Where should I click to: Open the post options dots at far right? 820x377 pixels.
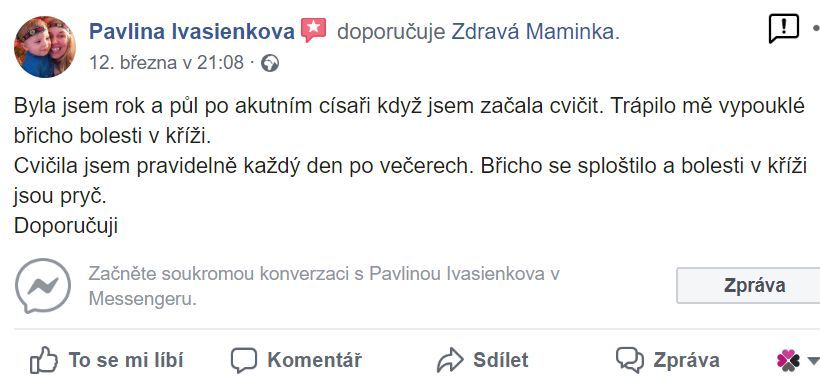click(816, 30)
